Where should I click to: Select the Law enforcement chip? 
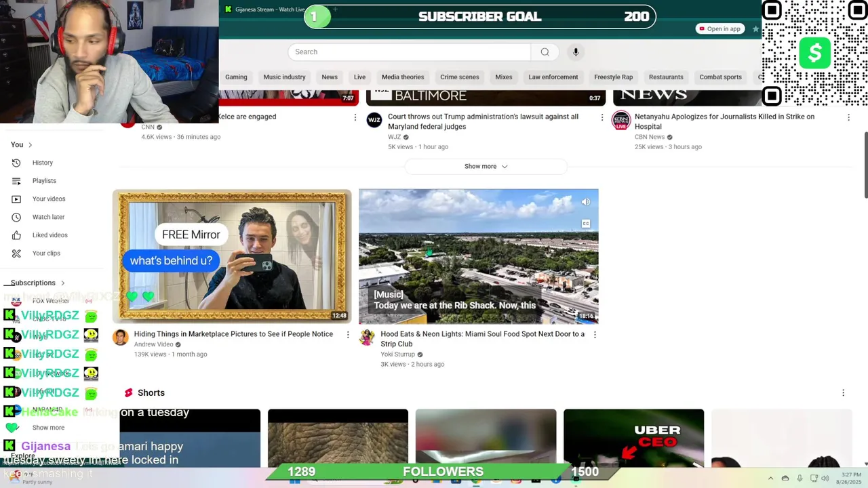point(553,77)
